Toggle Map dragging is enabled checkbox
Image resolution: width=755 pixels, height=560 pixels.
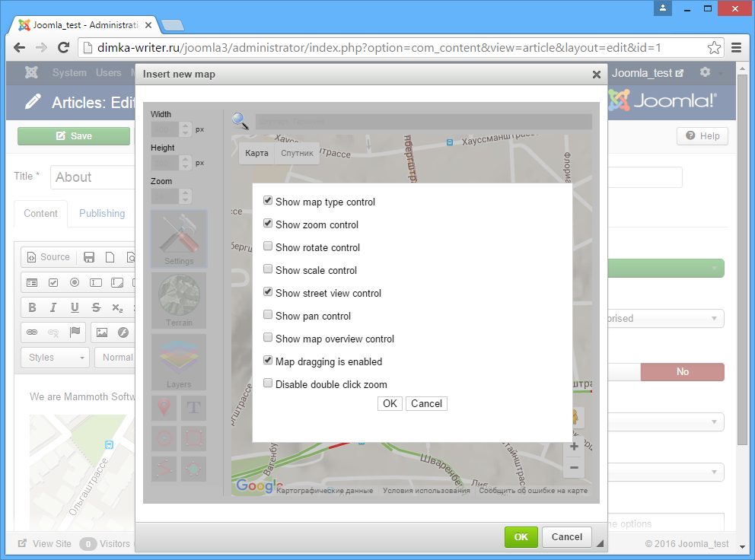[268, 361]
